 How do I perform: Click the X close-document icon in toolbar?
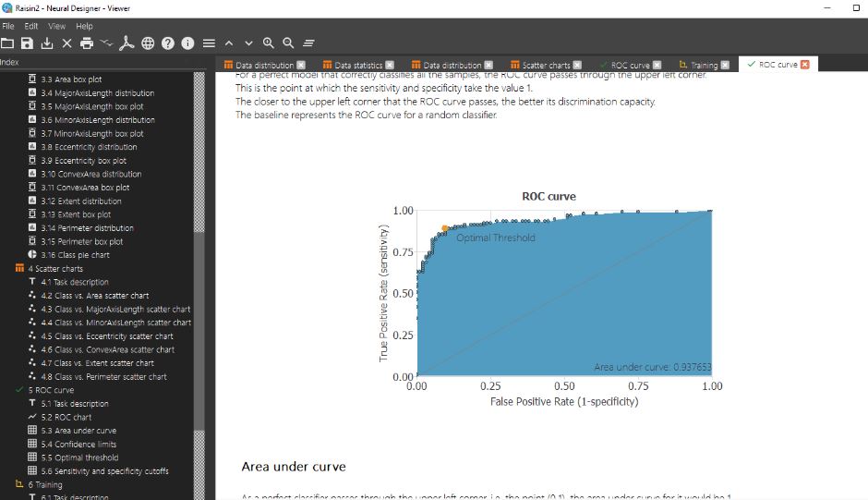point(67,43)
